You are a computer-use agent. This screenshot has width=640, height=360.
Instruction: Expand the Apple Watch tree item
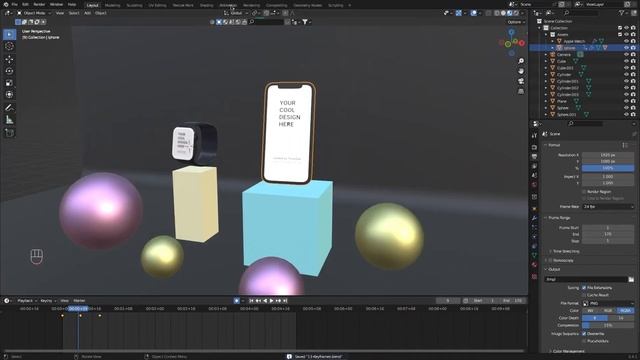click(553, 41)
